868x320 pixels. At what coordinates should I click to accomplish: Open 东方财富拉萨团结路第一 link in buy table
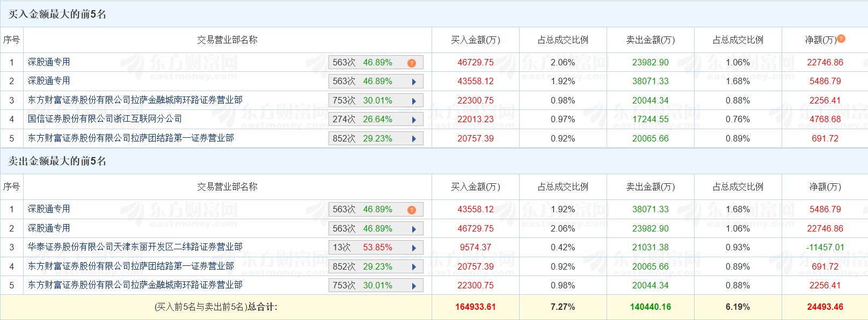click(130, 138)
